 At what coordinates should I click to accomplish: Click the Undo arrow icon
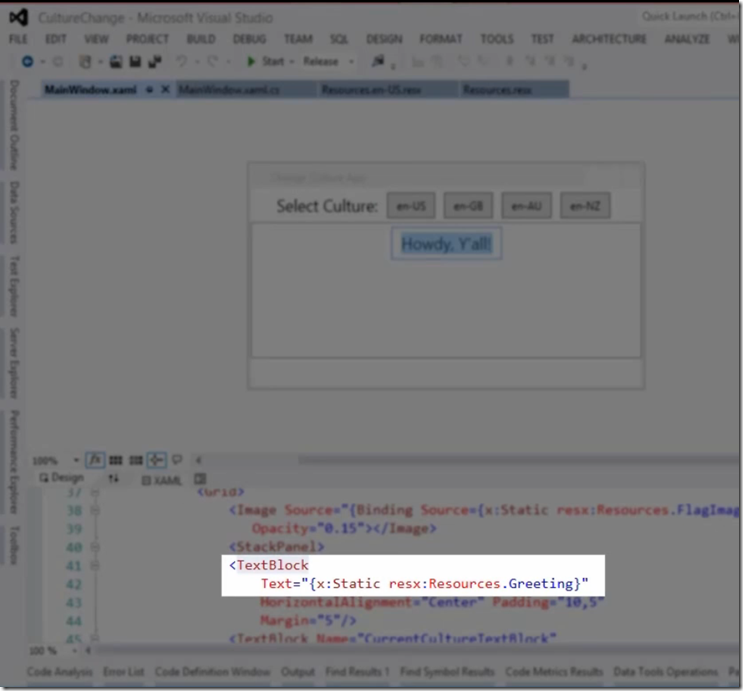tap(181, 62)
